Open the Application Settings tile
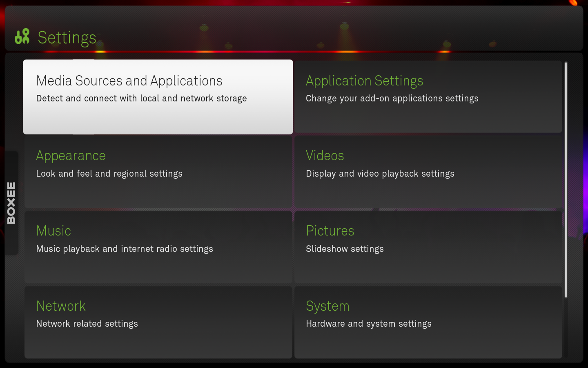This screenshot has width=588, height=368. tap(428, 97)
